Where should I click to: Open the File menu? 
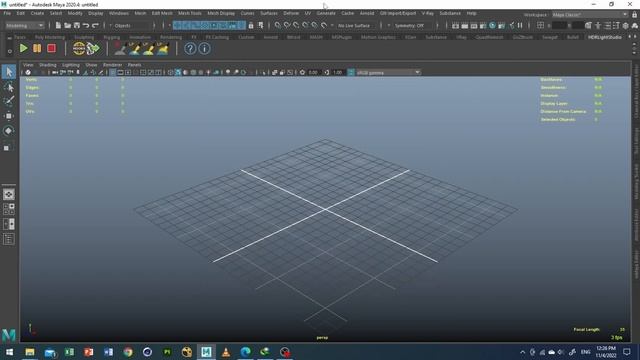tap(7, 13)
